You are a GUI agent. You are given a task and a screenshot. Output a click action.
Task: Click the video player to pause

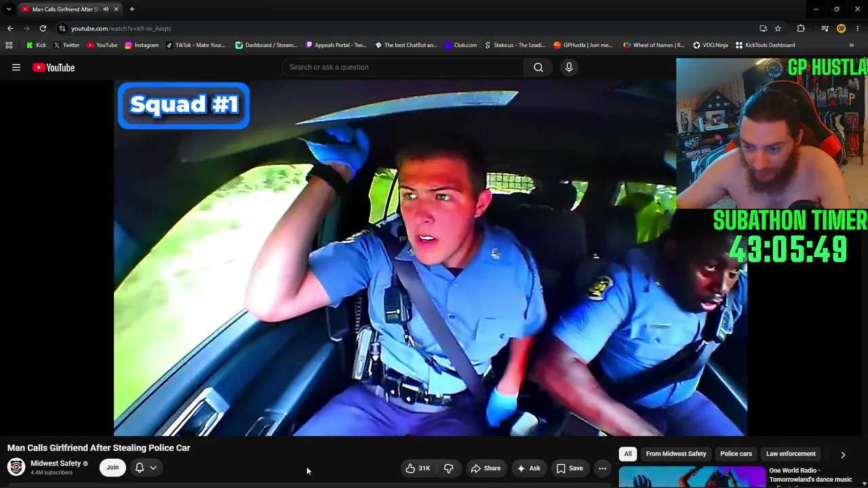(431, 258)
